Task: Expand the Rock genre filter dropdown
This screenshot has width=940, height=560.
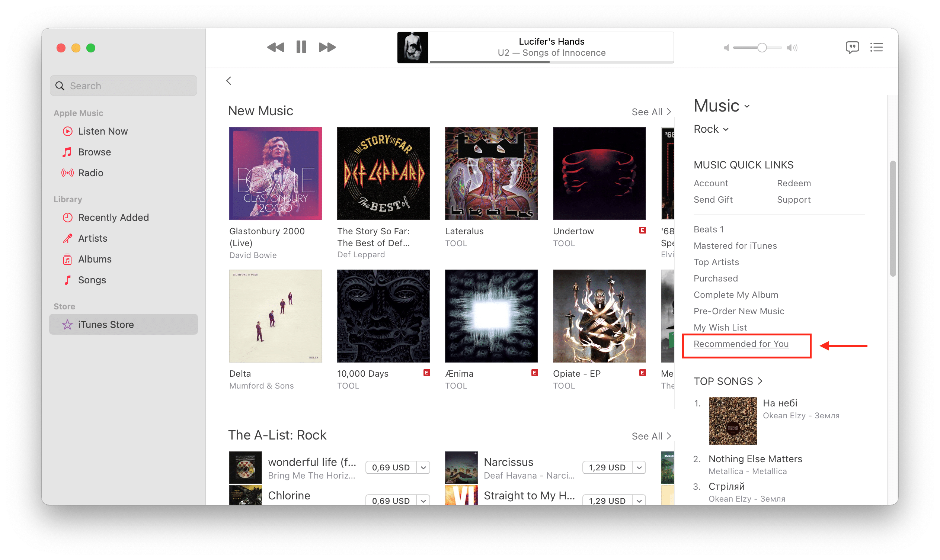Action: [x=710, y=129]
